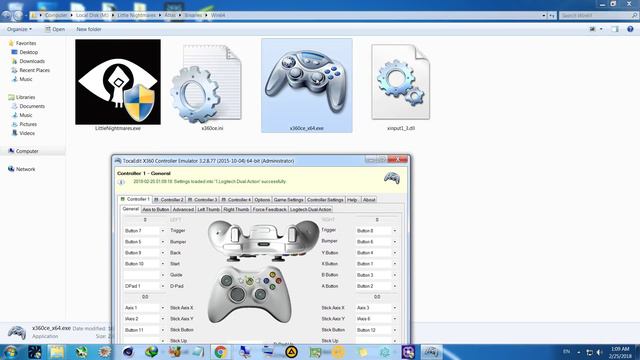Click the Open button in Explorer toolbar
This screenshot has width=640, height=360.
point(55,29)
